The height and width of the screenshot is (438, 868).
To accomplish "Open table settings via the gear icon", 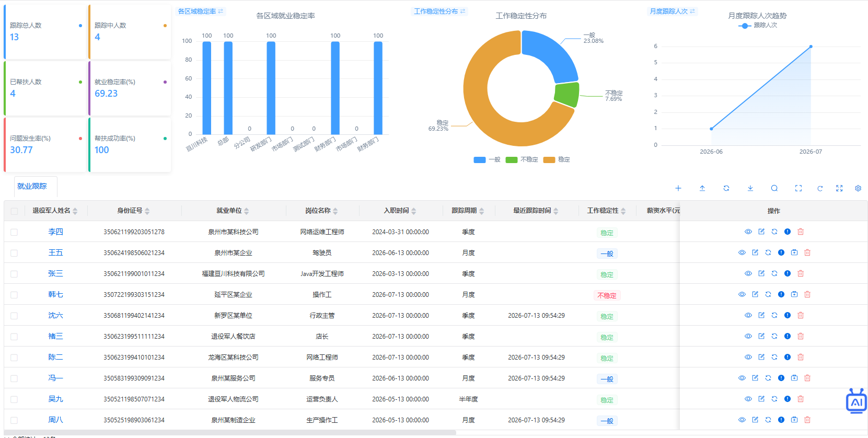I will coord(858,188).
